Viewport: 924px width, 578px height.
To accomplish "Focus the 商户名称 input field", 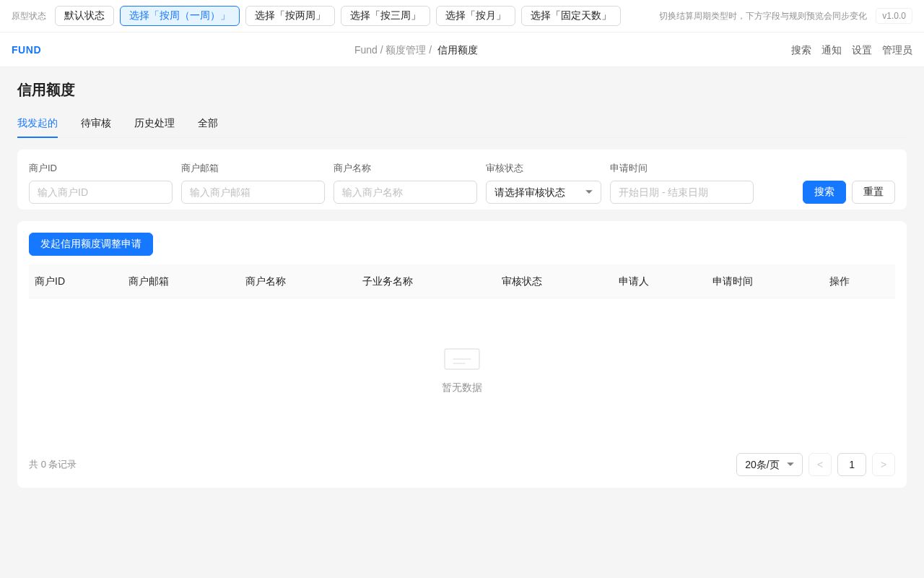I will (x=405, y=192).
